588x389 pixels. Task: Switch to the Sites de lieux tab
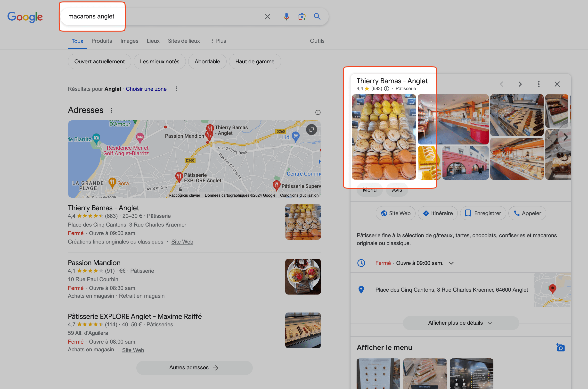click(184, 41)
